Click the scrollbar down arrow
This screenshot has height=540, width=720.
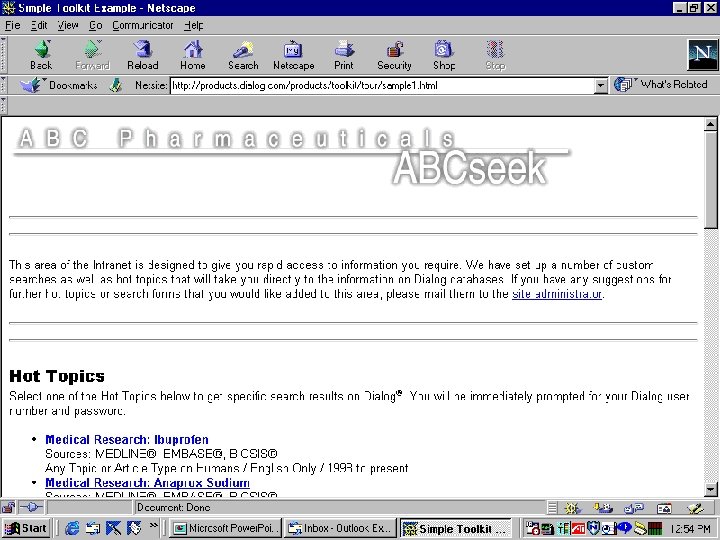coord(710,489)
